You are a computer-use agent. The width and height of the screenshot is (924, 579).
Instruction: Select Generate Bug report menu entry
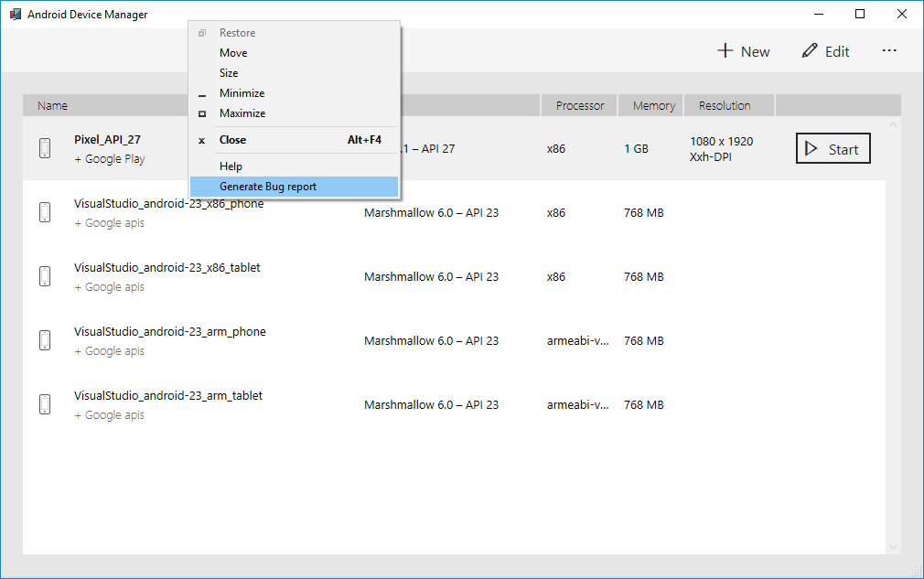pos(294,187)
